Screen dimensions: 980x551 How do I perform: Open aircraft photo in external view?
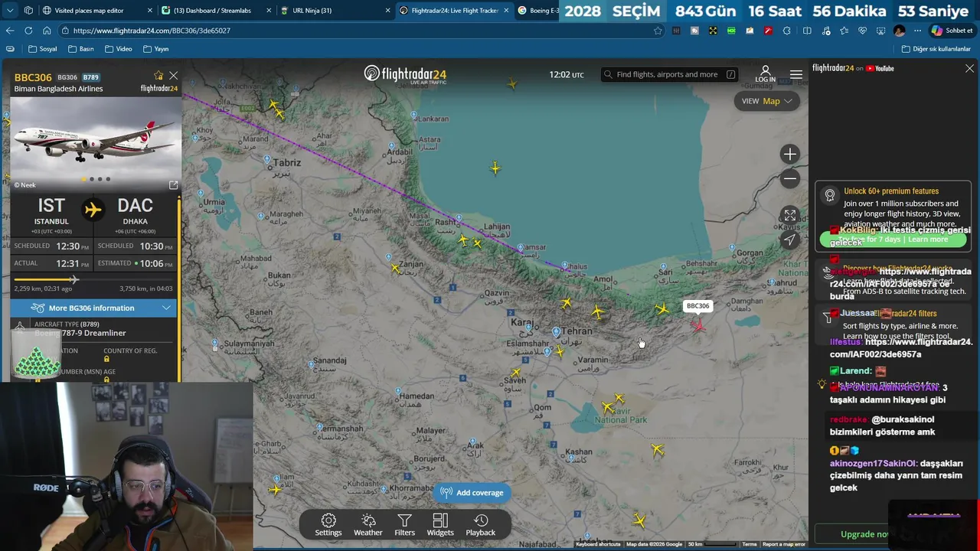pyautogui.click(x=173, y=185)
